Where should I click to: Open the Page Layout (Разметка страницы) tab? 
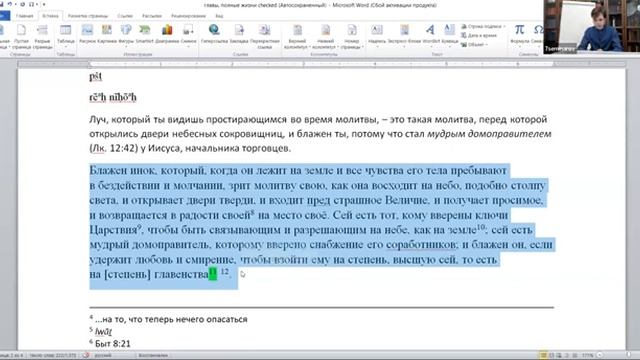tap(88, 16)
